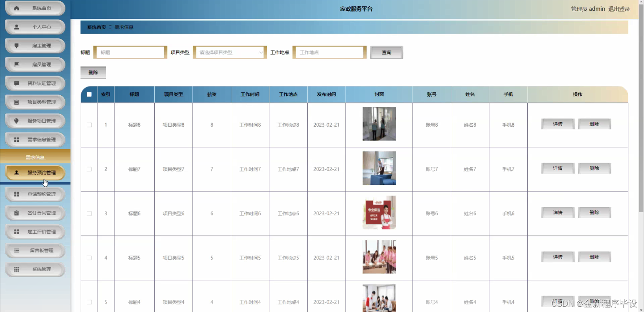Select the checkbox on row 标题6
The width and height of the screenshot is (644, 312).
(x=89, y=214)
